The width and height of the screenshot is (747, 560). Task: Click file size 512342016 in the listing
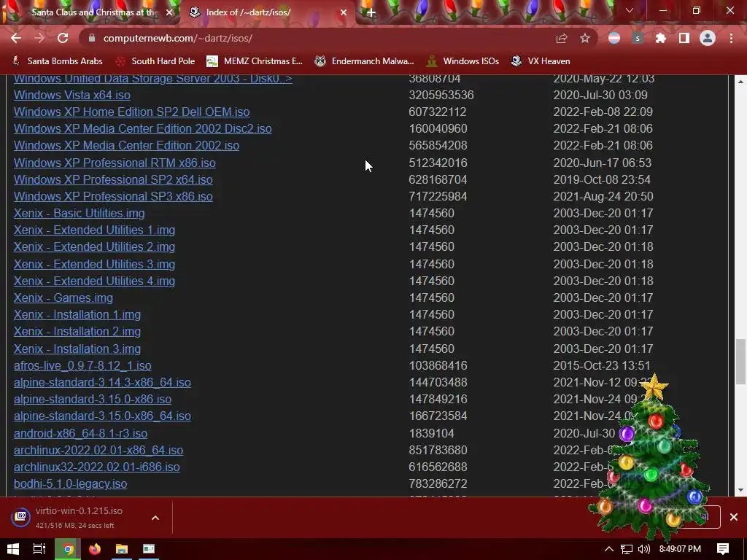[x=438, y=163]
